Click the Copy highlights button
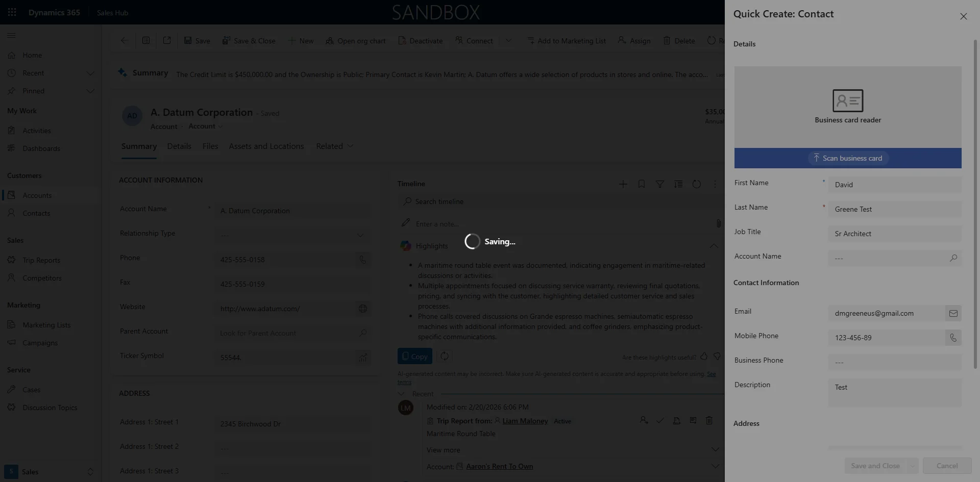The height and width of the screenshot is (482, 980). point(414,356)
